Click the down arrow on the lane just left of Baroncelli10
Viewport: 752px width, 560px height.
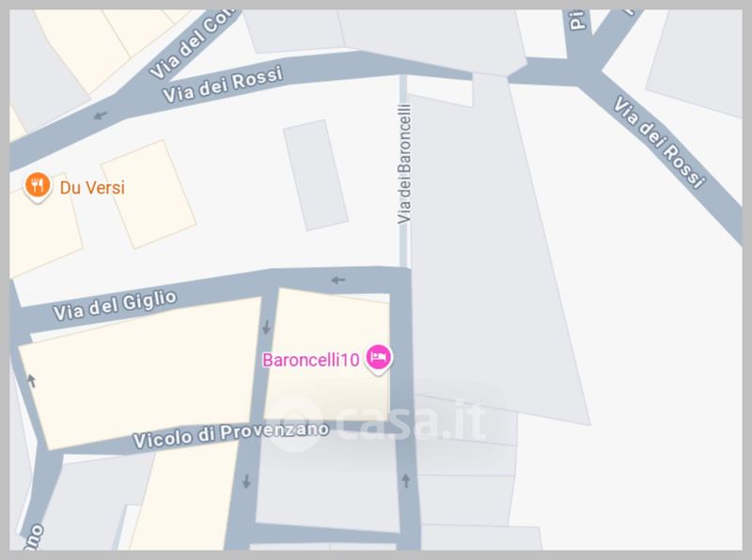266,328
